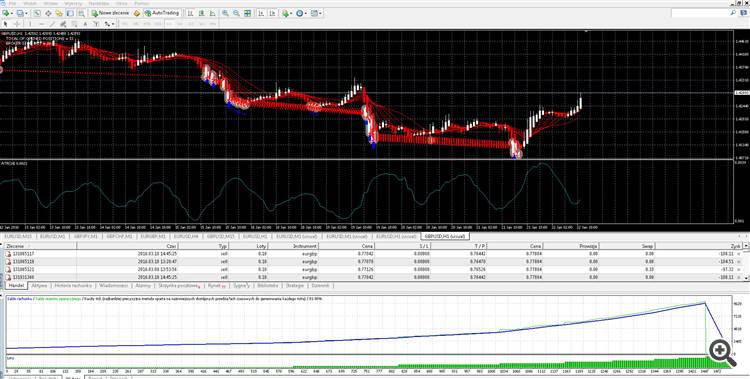Sort orders by the Loty column header

pos(249,246)
